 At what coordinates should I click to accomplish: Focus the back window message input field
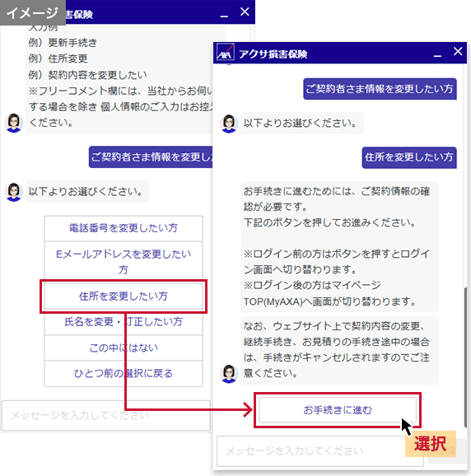tap(106, 415)
